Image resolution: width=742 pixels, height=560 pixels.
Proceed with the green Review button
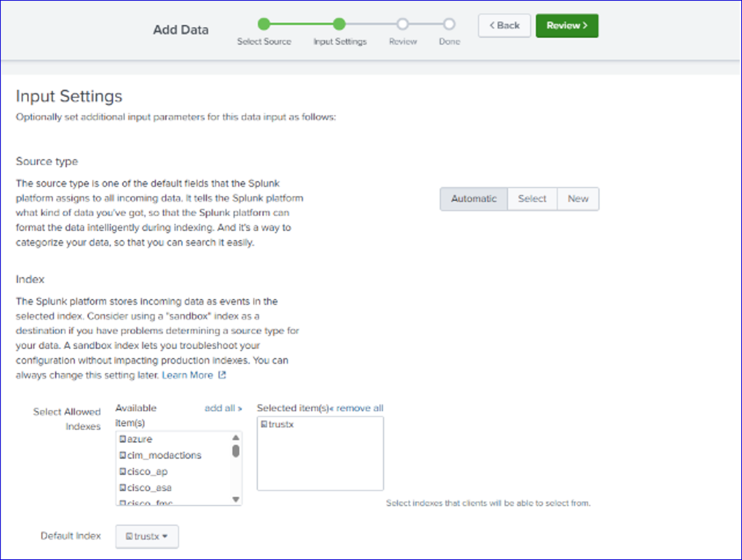[567, 25]
